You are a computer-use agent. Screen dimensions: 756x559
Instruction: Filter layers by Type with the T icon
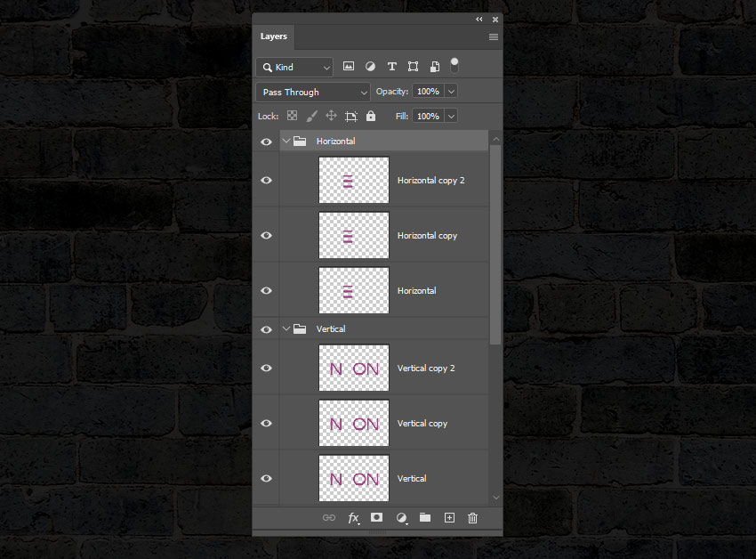(x=391, y=66)
